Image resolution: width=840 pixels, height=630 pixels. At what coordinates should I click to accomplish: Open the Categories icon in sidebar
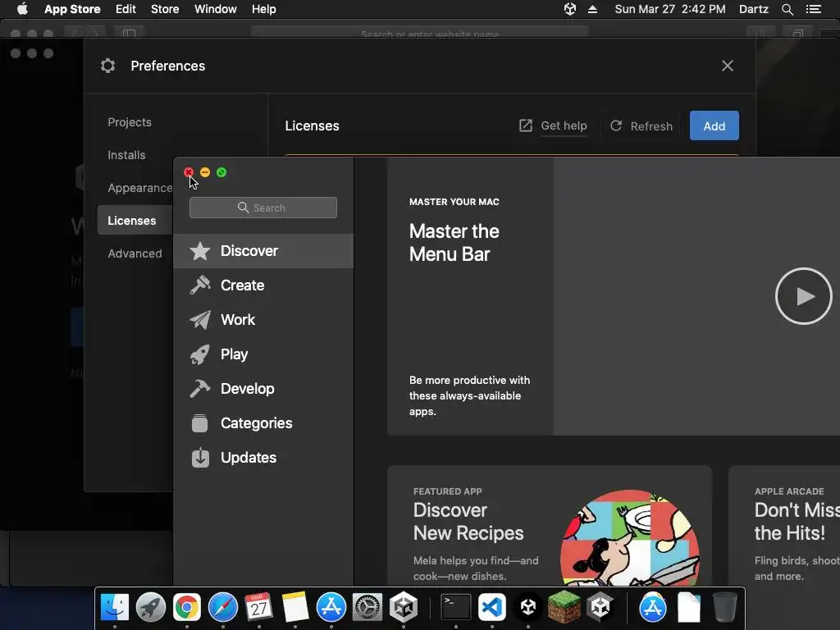200,423
